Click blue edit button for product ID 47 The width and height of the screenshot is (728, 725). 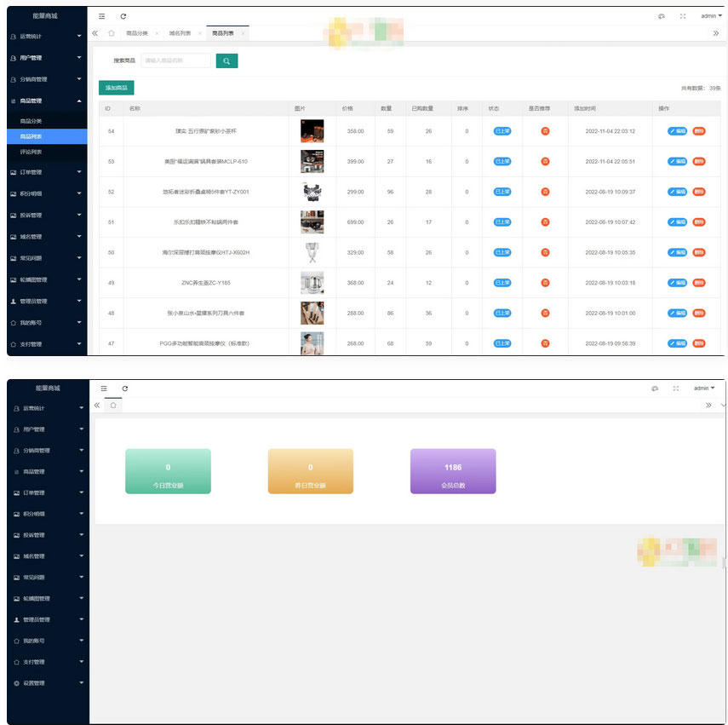click(x=677, y=343)
